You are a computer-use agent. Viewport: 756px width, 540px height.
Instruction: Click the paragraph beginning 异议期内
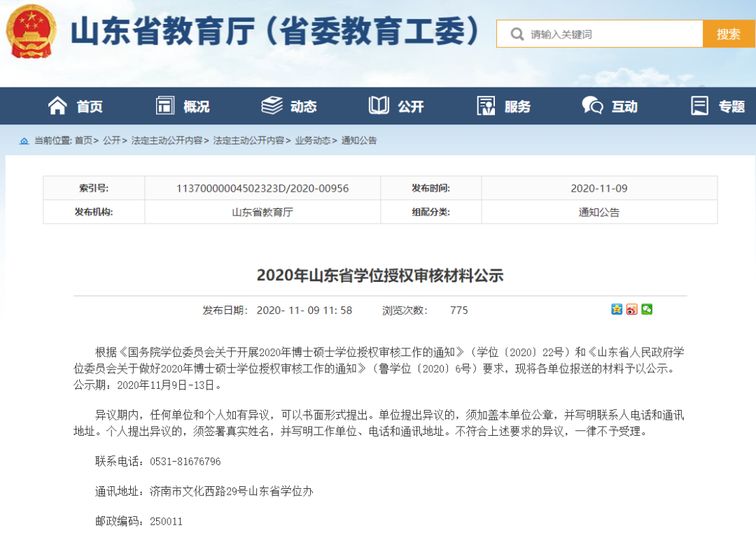click(379, 423)
